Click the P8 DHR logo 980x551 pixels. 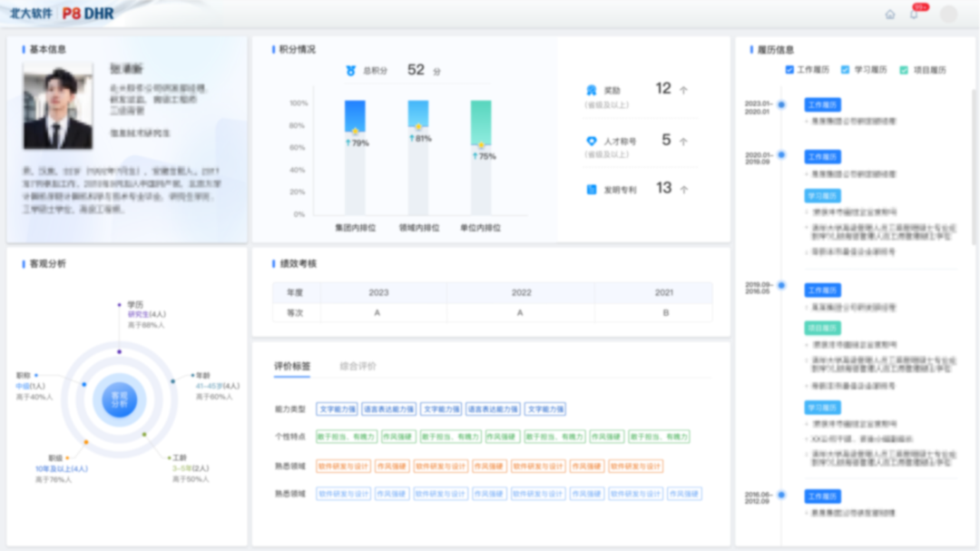89,14
